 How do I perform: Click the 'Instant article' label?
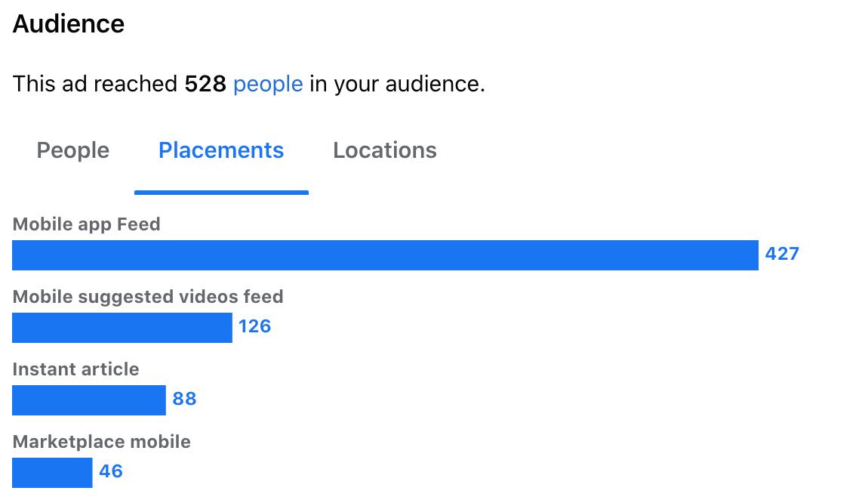coord(75,369)
